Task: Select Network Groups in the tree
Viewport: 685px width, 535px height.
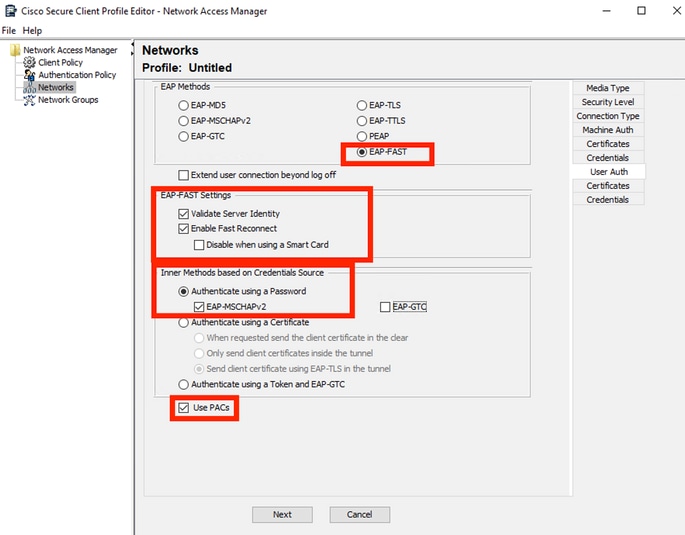Action: [x=68, y=100]
